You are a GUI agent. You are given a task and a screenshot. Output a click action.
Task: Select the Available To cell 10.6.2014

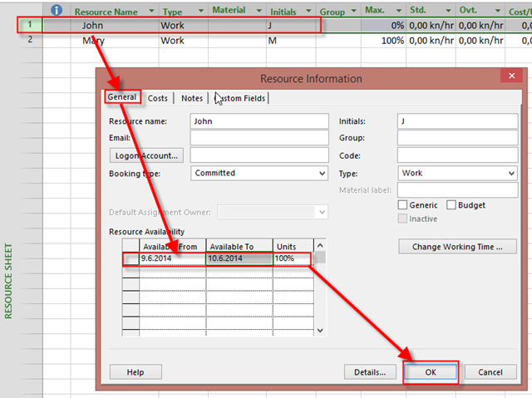tap(239, 259)
